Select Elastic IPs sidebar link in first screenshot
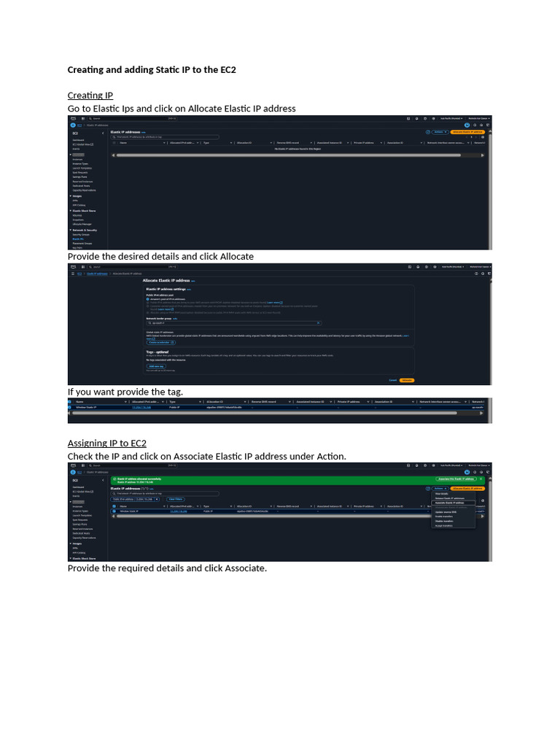Screen dimensions: 560x747 point(77,239)
